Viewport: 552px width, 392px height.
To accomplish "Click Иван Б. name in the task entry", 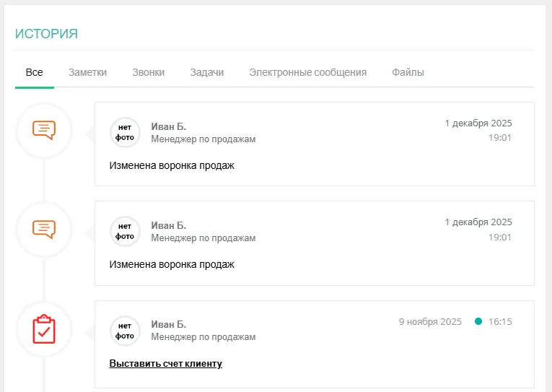I will click(168, 325).
